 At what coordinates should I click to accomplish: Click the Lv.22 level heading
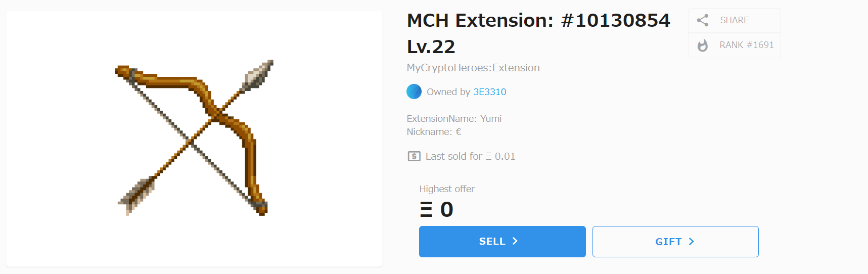point(431,47)
